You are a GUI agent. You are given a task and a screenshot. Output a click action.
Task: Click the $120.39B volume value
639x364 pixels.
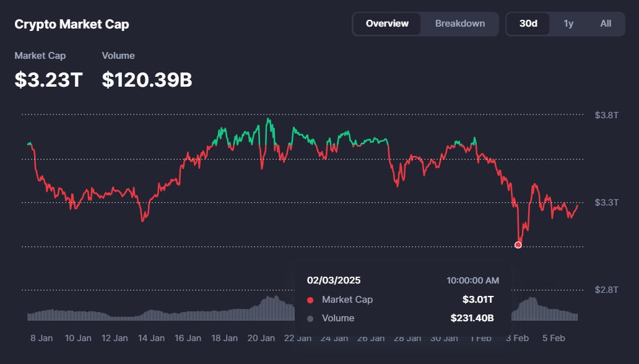147,79
